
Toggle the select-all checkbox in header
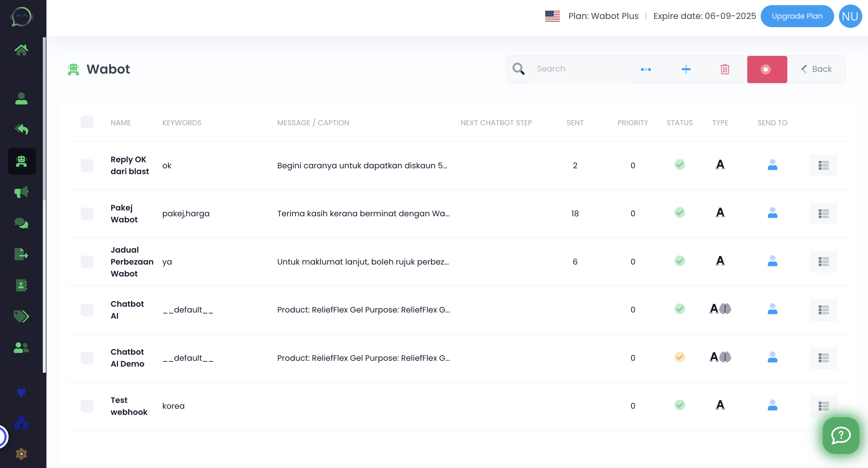87,122
